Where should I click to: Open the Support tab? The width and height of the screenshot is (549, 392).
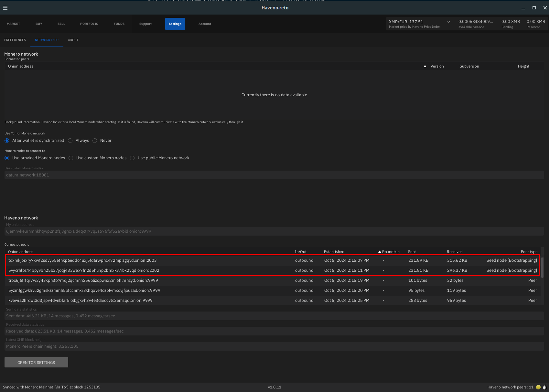[x=145, y=24]
